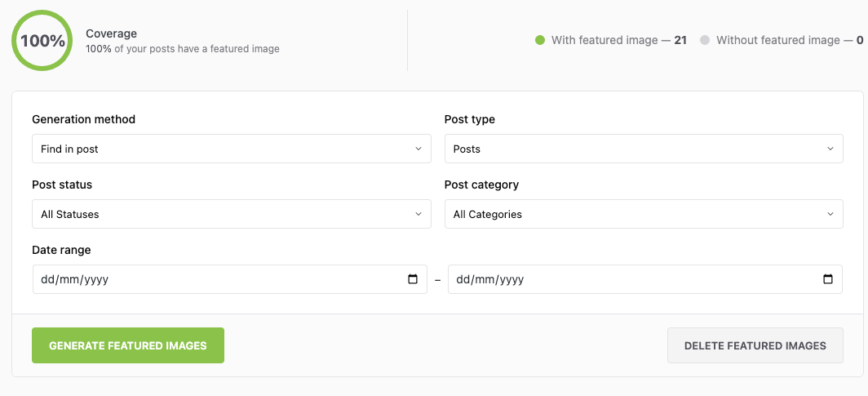Expand the Generation method dropdown

(x=232, y=149)
